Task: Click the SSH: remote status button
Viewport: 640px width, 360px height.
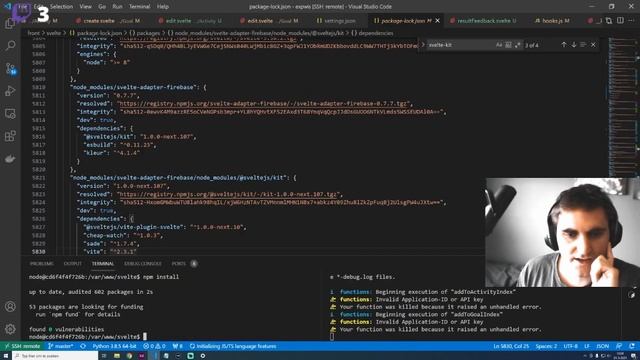Action: coord(22,346)
